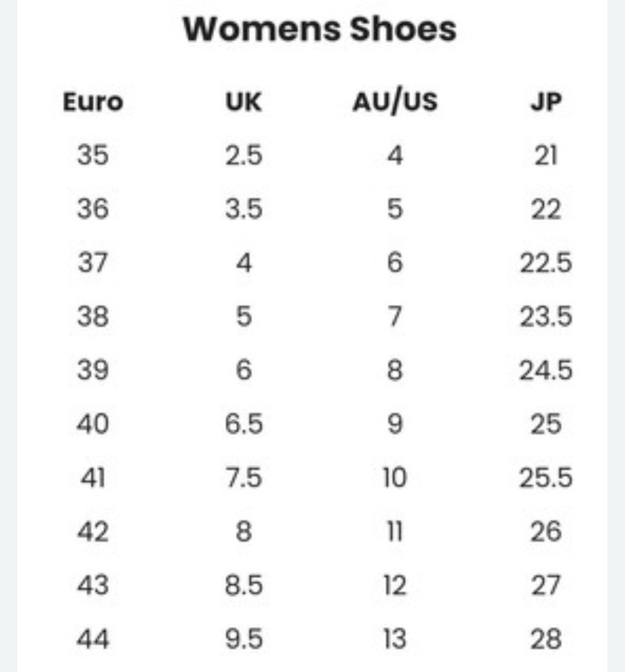Click UK size 3.5 cell

point(244,209)
